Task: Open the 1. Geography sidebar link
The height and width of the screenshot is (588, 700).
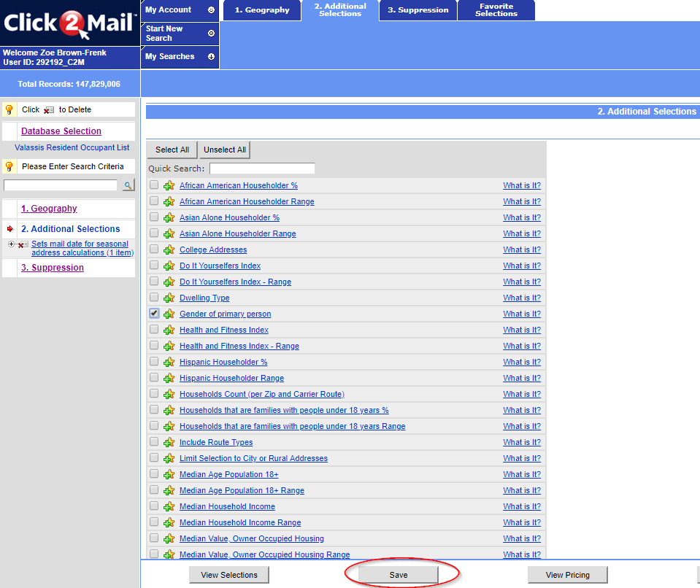Action: (49, 209)
